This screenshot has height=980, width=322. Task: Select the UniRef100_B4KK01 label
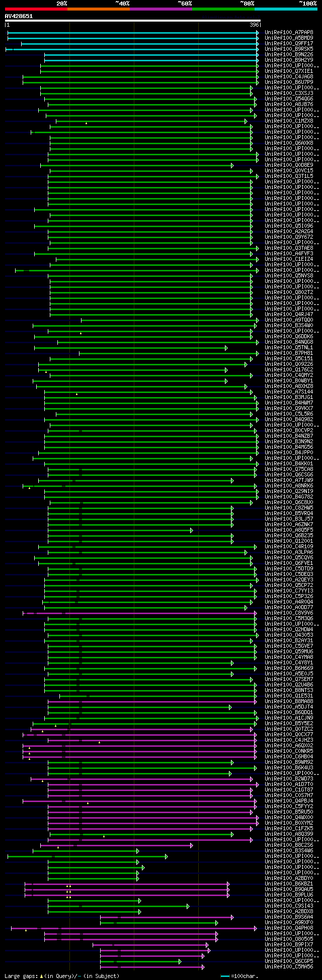coord(289,464)
